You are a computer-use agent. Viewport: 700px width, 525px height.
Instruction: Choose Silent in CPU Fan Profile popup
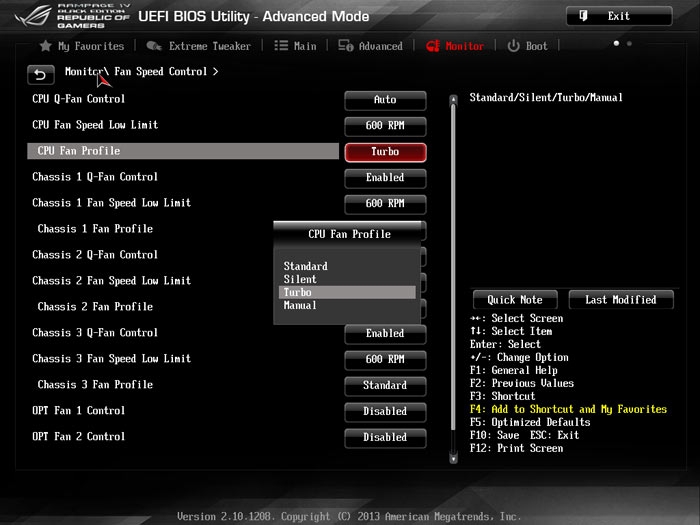300,279
